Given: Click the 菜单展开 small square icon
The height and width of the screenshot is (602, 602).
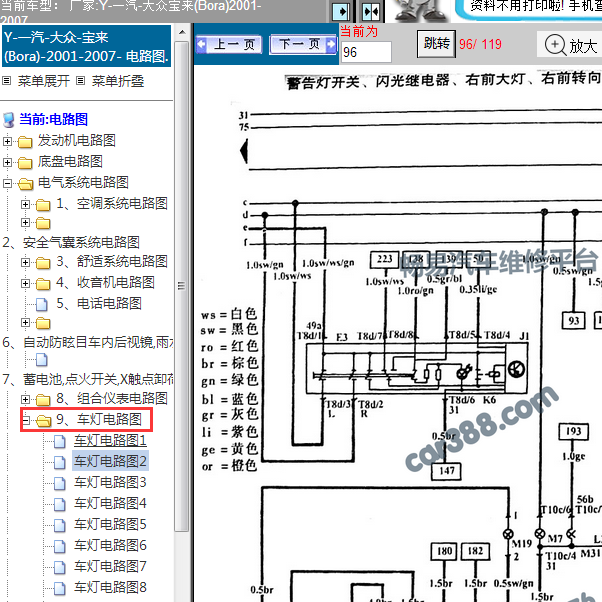Looking at the screenshot, I should (x=6, y=81).
